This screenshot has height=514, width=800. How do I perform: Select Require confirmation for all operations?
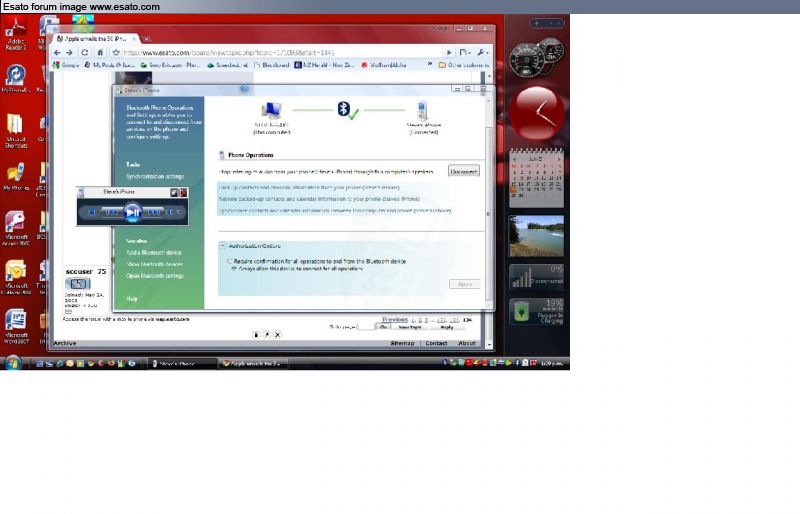(230, 261)
